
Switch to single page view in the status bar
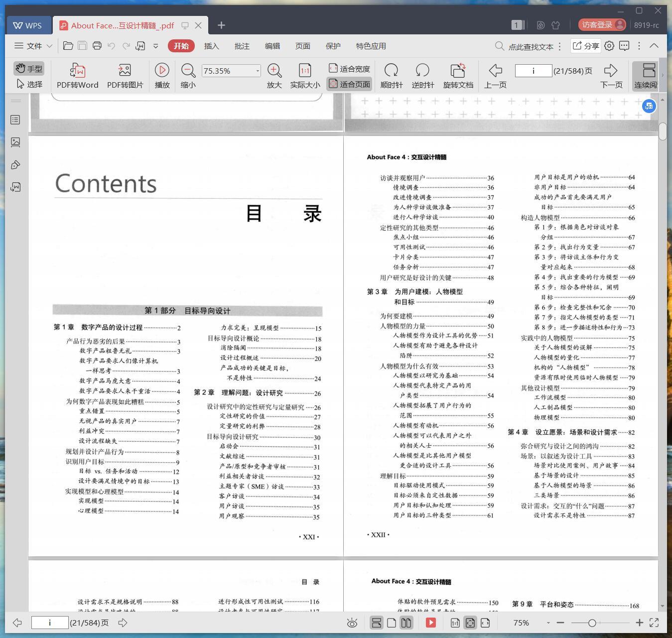coord(392,623)
